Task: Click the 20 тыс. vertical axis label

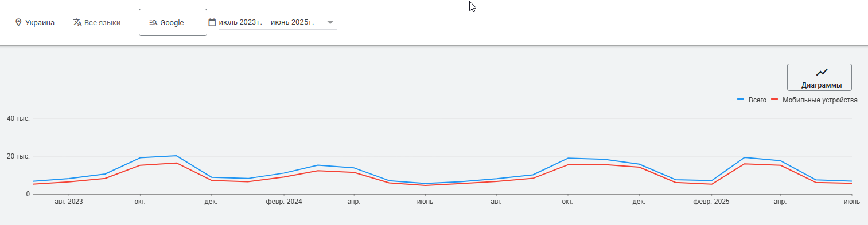Action: (18, 156)
